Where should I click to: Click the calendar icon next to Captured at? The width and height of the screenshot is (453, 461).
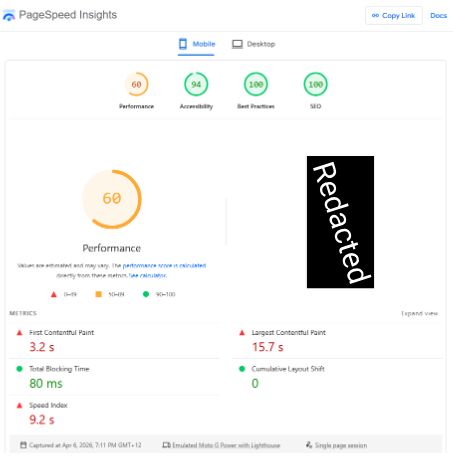coord(23,445)
